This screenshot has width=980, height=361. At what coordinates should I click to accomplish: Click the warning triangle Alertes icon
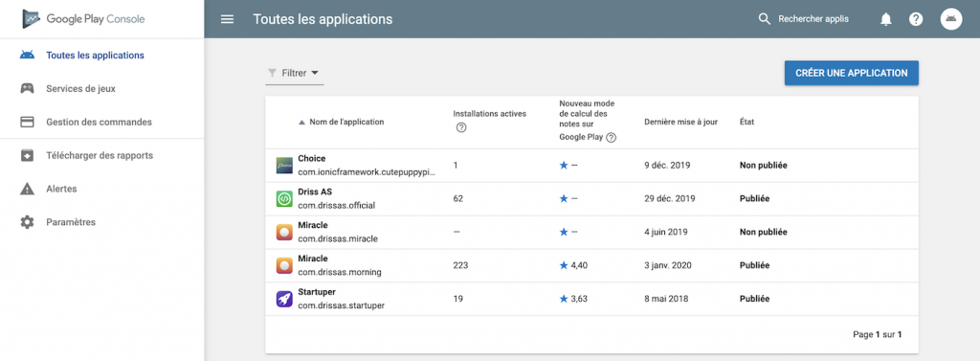(27, 189)
